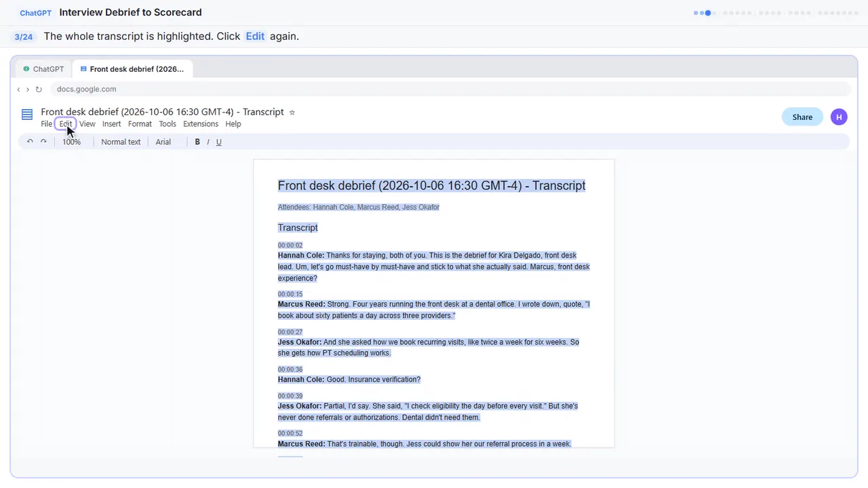
Task: Click the Share button
Action: [x=802, y=117]
